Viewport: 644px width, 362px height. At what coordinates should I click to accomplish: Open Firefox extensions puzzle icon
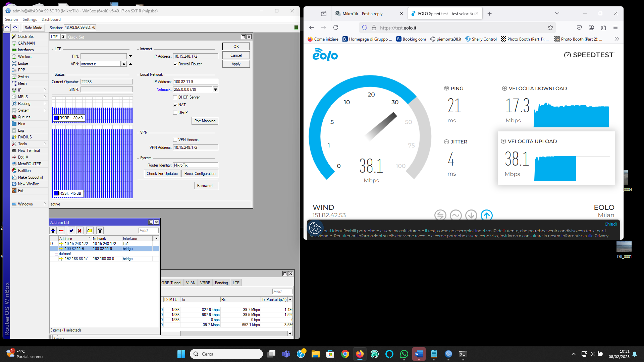click(603, 27)
